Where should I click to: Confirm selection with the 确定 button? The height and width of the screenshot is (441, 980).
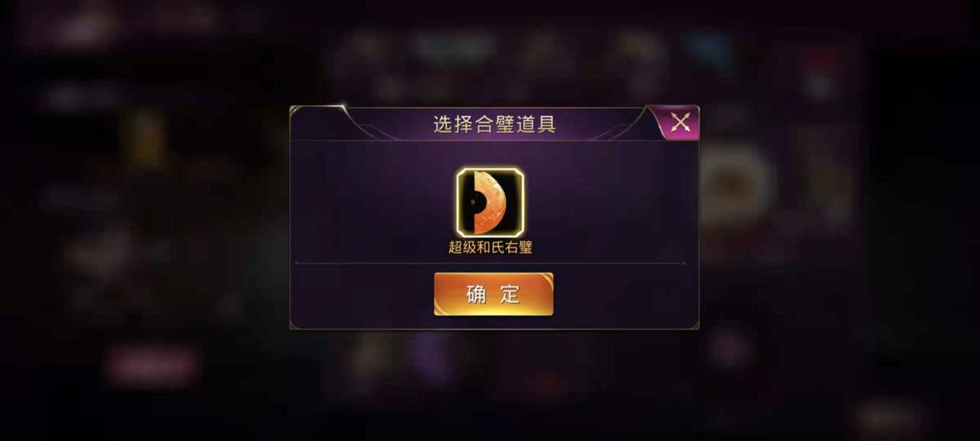[494, 294]
